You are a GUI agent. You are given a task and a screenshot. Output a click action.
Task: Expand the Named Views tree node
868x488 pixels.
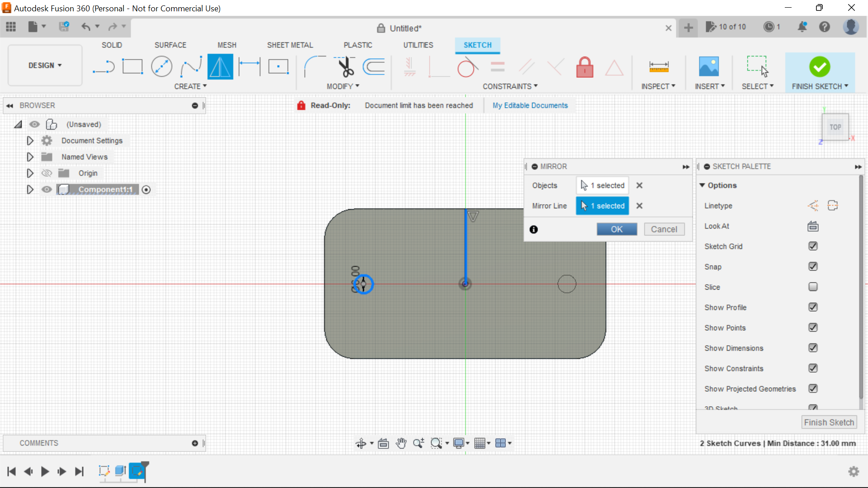30,157
